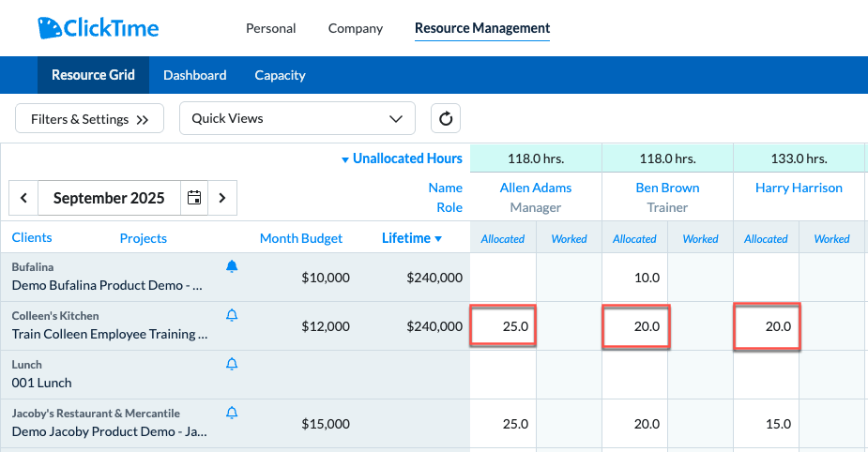This screenshot has width=868, height=452.
Task: Edit Harry Harrison allocation for Jacoby's Restaurant
Action: click(x=766, y=424)
